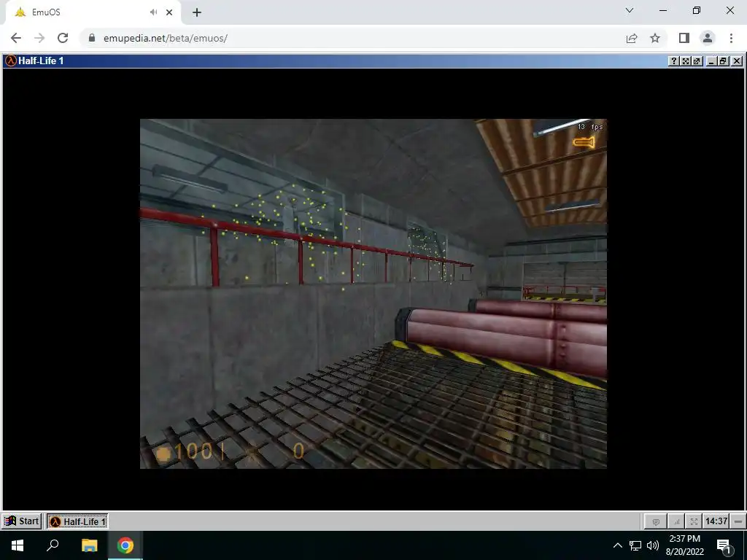Minimize the Half-Life 1 window
Viewport: 747px width, 560px height.
point(711,61)
